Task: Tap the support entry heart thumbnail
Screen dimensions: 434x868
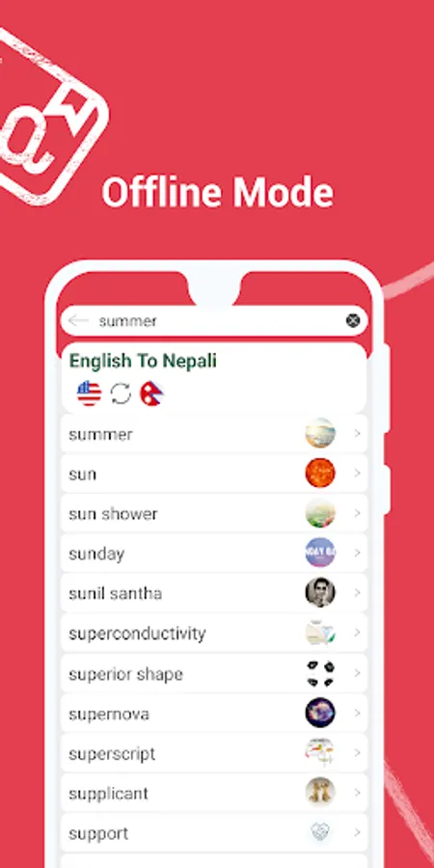Action: pos(320,832)
